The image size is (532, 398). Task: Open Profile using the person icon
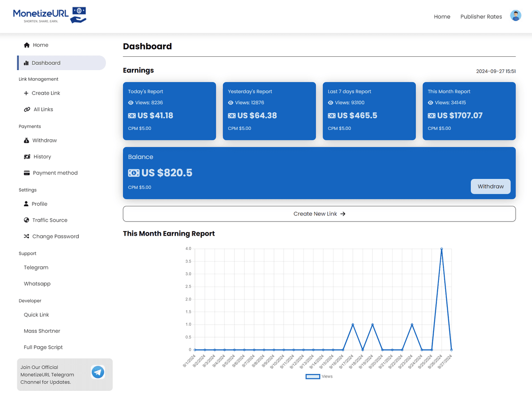point(27,204)
